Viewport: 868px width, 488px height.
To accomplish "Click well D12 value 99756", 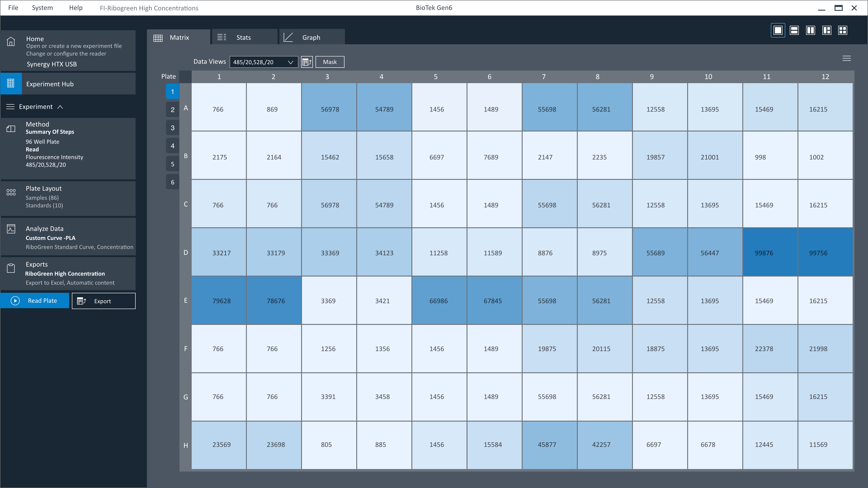I will (x=825, y=252).
